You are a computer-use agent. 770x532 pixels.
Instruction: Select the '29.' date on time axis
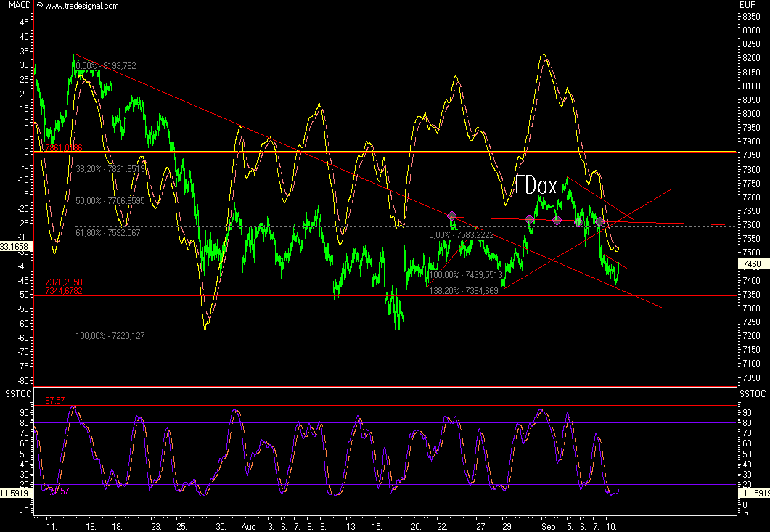pyautogui.click(x=508, y=527)
